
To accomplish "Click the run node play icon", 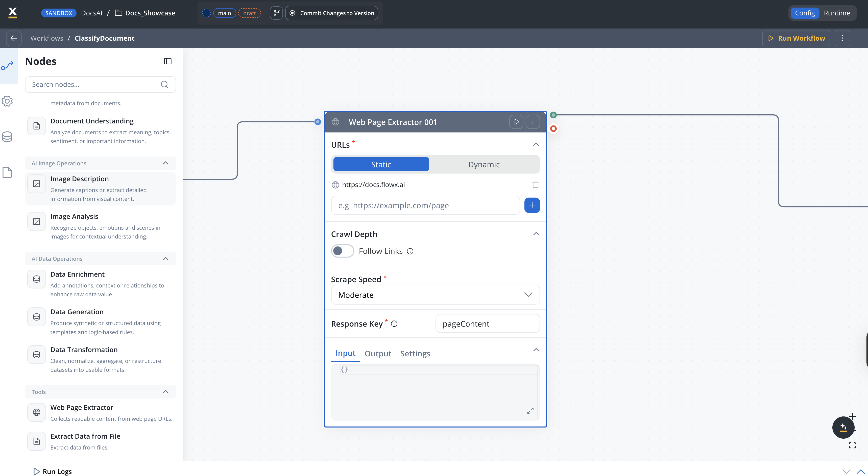I will pos(516,122).
